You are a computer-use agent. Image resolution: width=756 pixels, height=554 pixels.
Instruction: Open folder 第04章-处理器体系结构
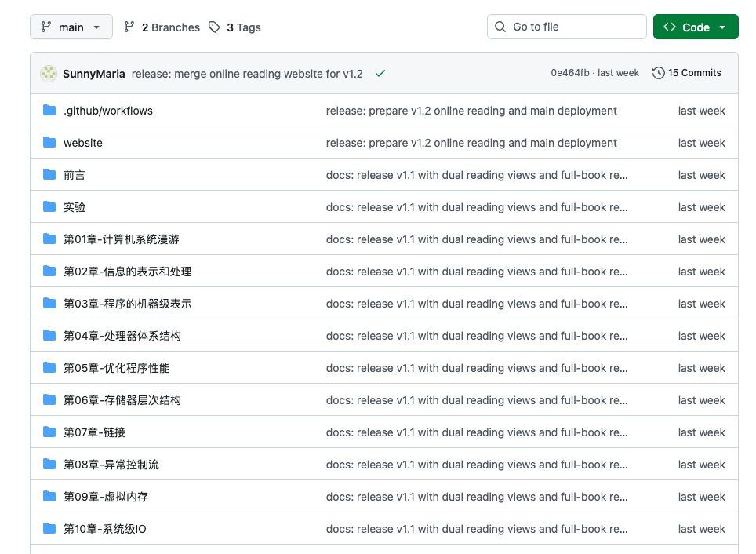pos(122,336)
